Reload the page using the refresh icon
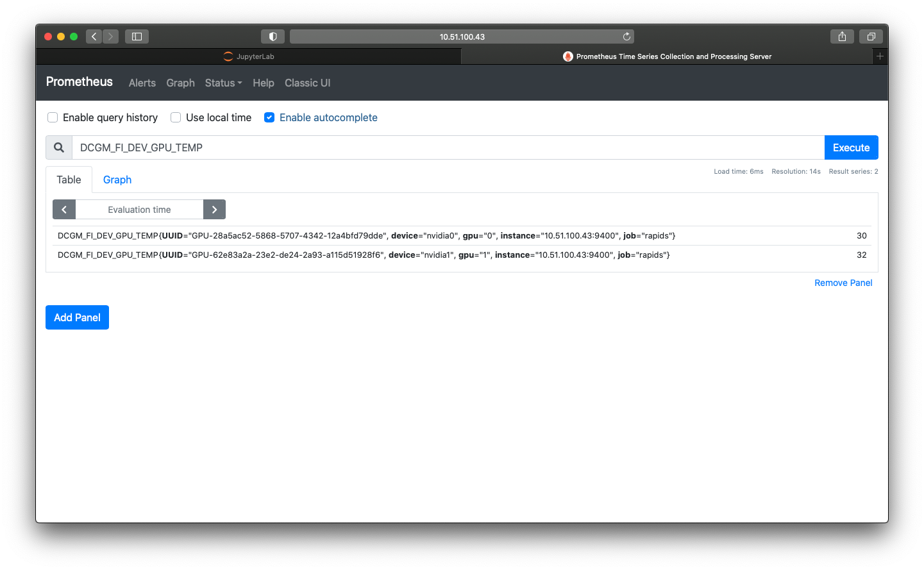Image resolution: width=924 pixels, height=570 pixels. click(x=626, y=37)
